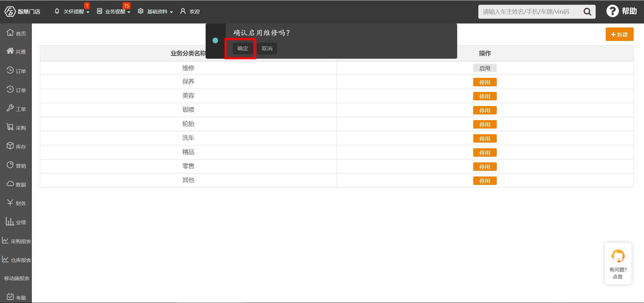Open the 有问题?点我 support widget
This screenshot has height=303, width=644.
coord(618,264)
